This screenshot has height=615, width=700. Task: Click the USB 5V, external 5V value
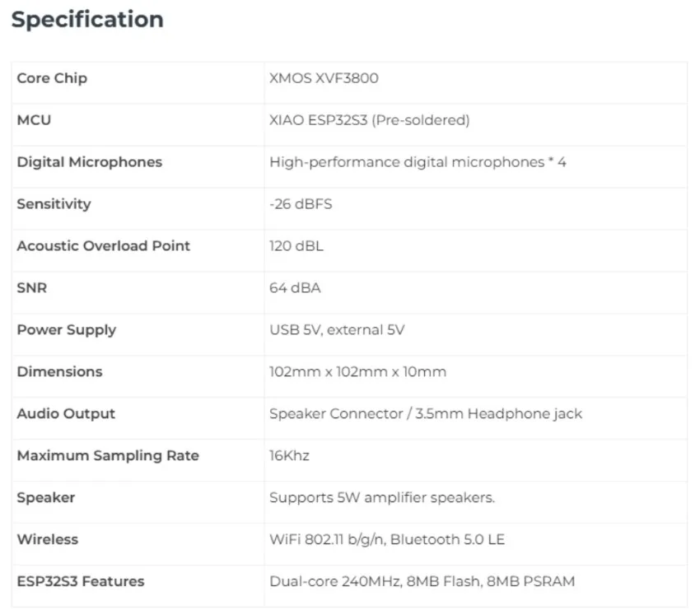click(x=337, y=330)
